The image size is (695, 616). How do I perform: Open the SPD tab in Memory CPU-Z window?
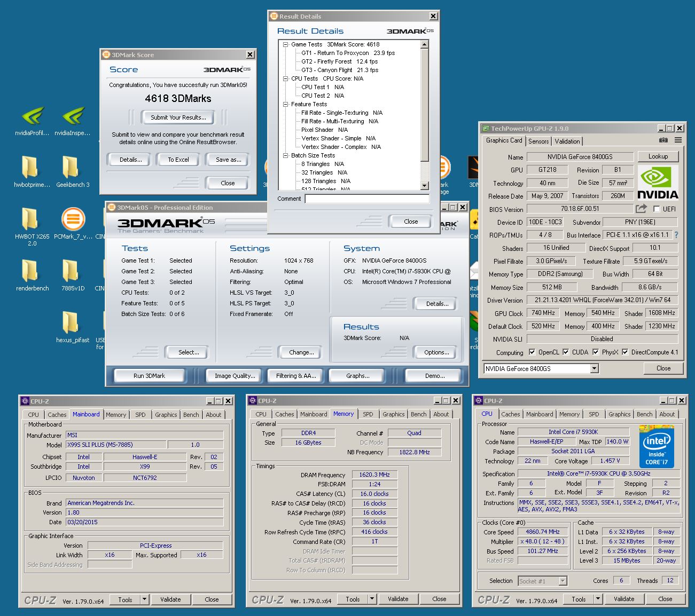[x=368, y=414]
